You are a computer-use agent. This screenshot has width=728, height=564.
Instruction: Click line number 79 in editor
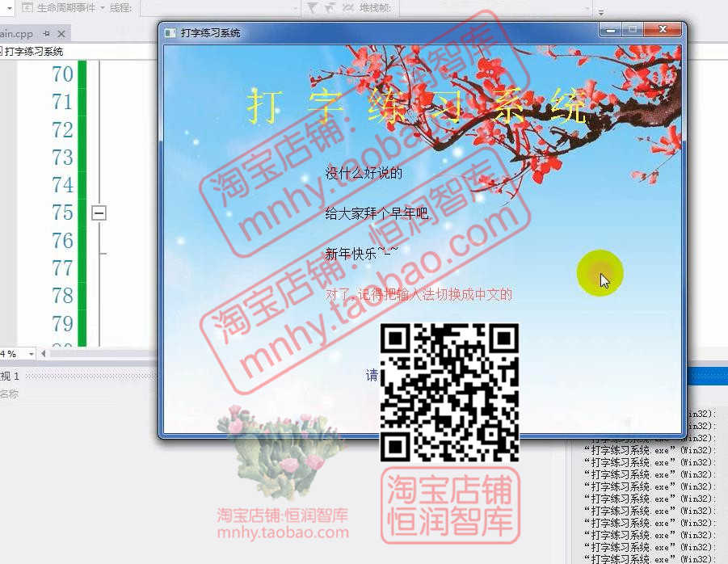click(62, 323)
